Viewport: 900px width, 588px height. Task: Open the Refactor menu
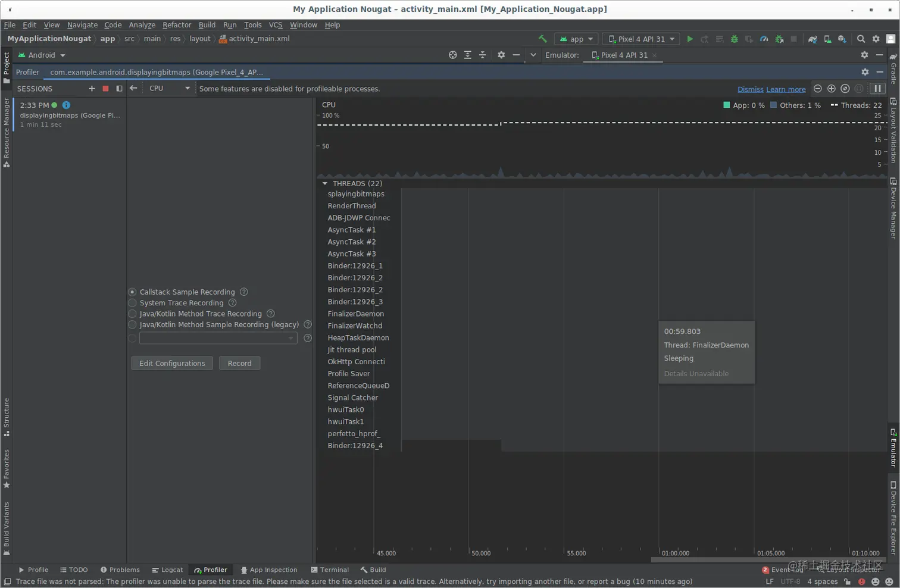point(177,25)
